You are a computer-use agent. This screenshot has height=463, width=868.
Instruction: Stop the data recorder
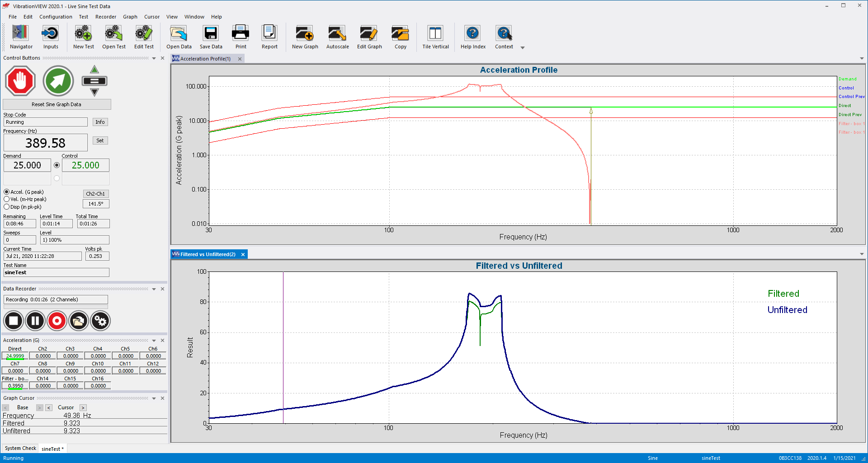click(x=14, y=321)
